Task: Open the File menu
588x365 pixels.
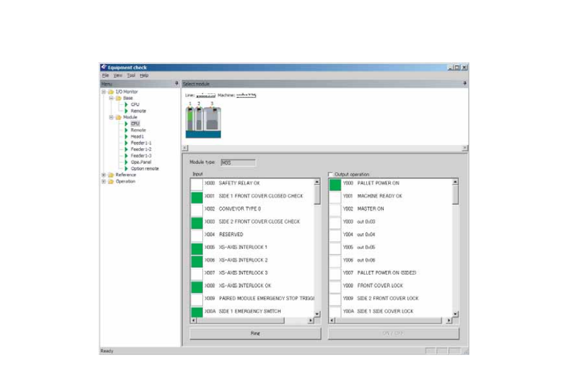Action: [106, 75]
